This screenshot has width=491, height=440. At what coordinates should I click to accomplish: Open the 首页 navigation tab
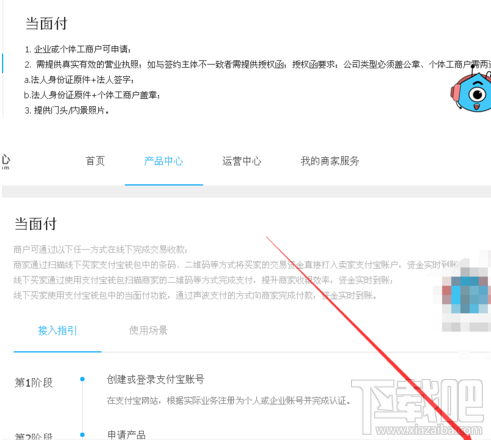pyautogui.click(x=95, y=161)
